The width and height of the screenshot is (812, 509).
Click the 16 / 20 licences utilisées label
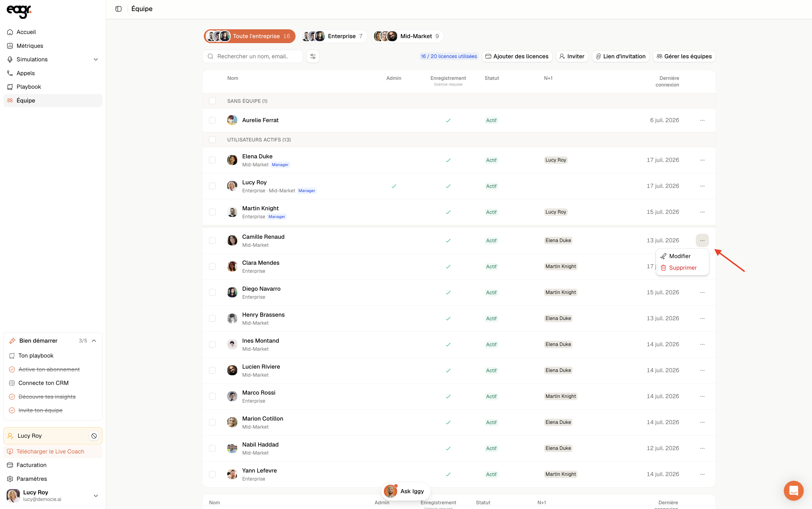tap(449, 56)
